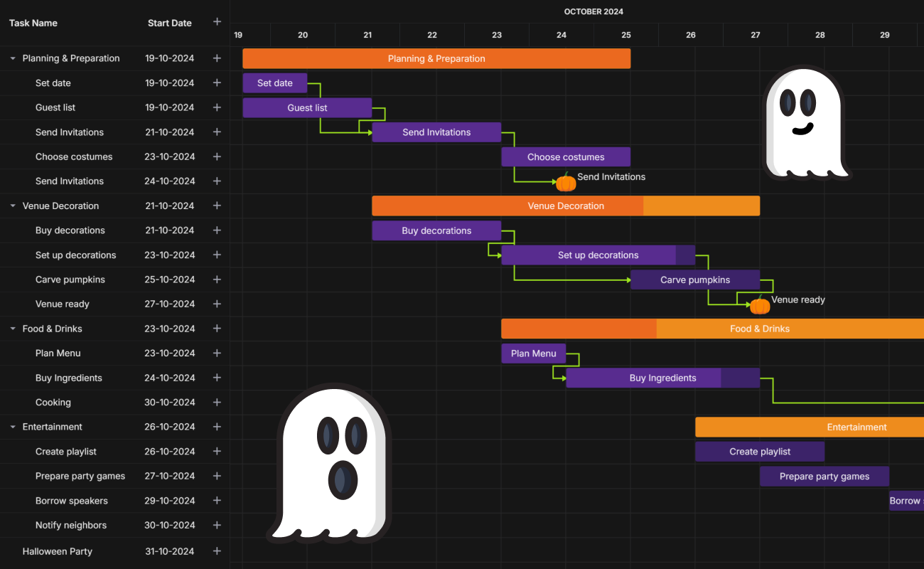The height and width of the screenshot is (569, 924).
Task: Select the Guest list task bar
Action: click(307, 108)
